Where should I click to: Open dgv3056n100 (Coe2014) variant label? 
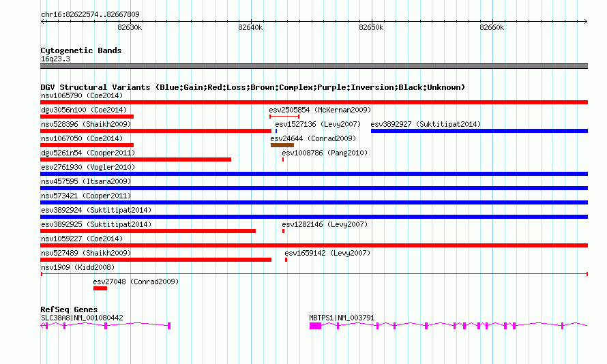coord(84,110)
